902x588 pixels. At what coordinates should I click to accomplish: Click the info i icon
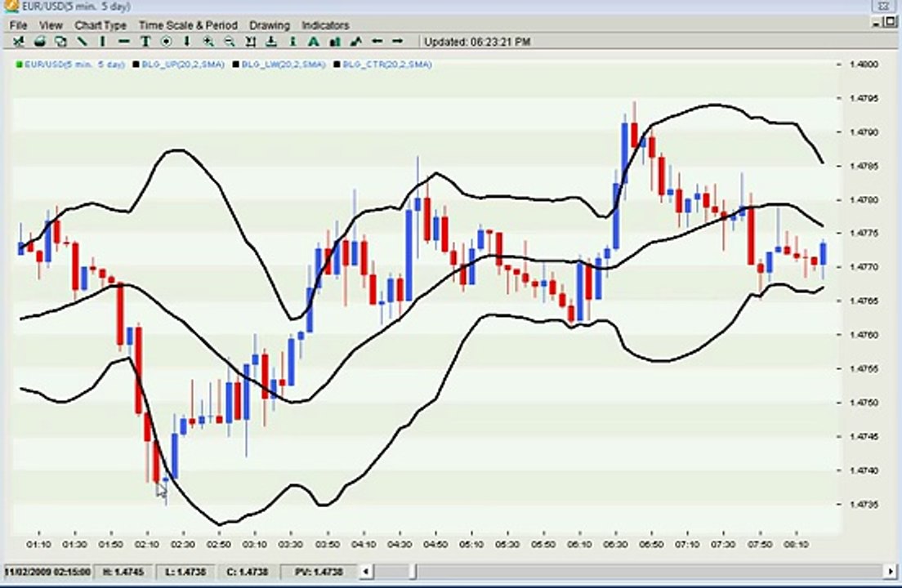292,42
